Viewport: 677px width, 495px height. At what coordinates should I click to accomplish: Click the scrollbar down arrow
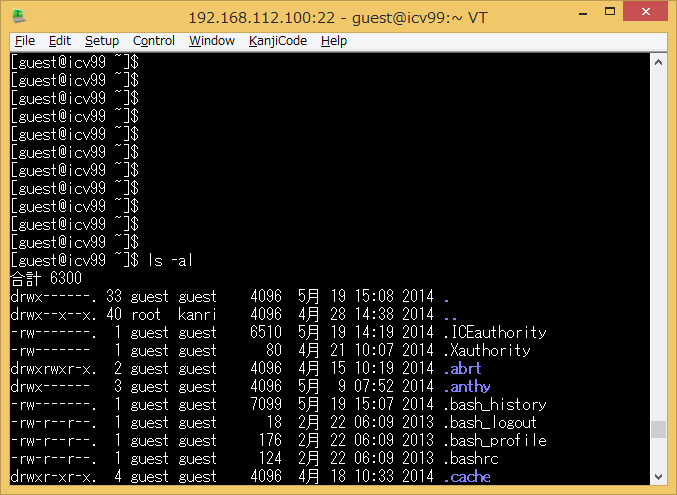click(658, 477)
